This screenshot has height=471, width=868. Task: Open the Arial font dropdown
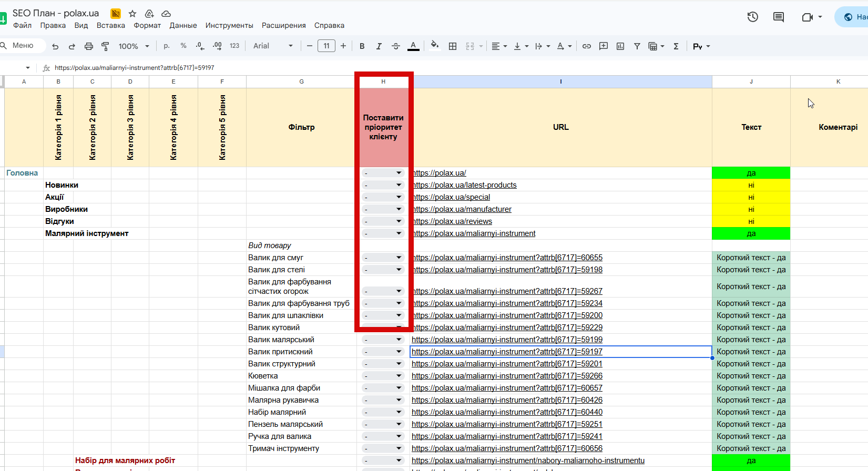(x=273, y=46)
